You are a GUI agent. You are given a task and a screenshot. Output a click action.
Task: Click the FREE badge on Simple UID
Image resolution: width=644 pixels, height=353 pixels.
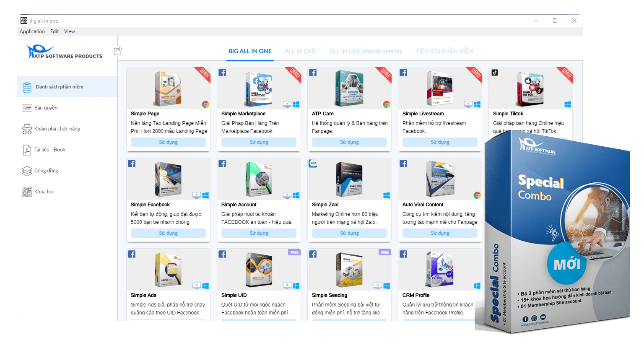pos(294,252)
